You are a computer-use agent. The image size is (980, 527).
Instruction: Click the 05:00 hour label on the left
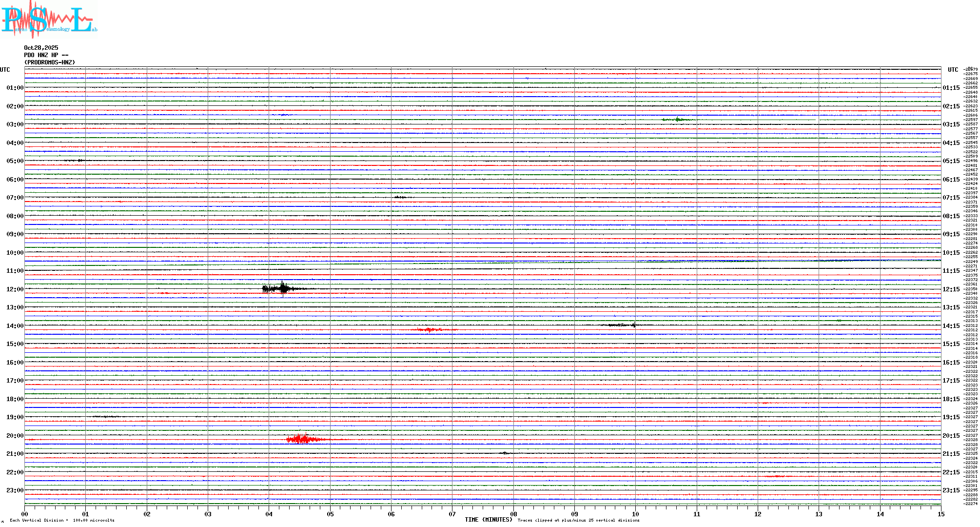[15, 161]
